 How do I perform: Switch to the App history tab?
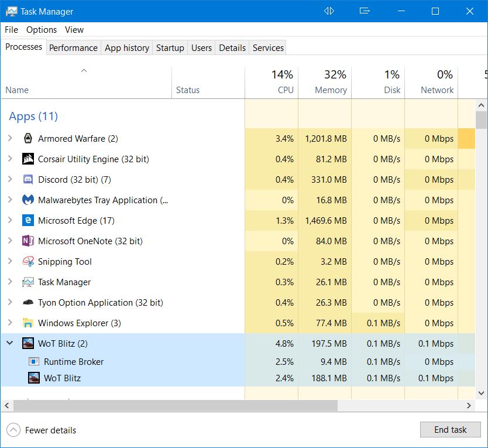click(x=126, y=47)
